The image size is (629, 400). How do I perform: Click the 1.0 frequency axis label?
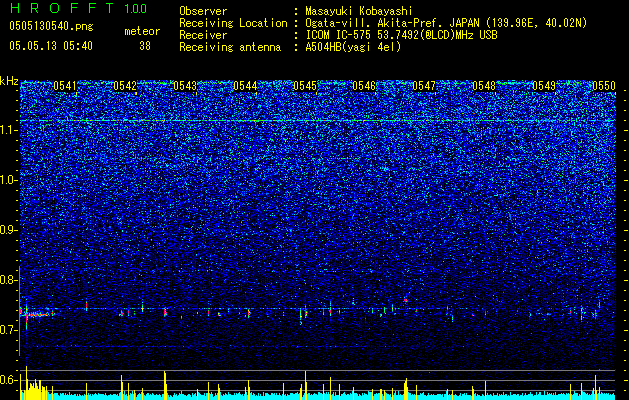[9, 180]
